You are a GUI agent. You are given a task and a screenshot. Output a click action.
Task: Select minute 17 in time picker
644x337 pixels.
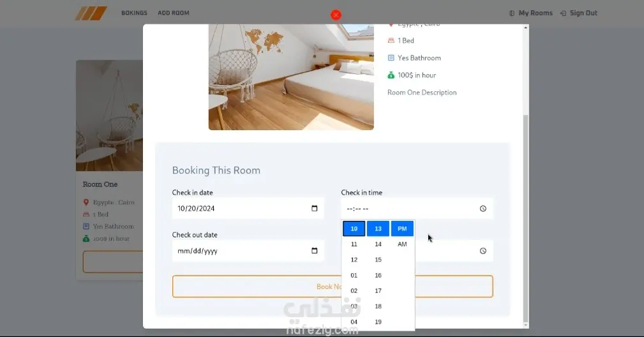pos(378,290)
